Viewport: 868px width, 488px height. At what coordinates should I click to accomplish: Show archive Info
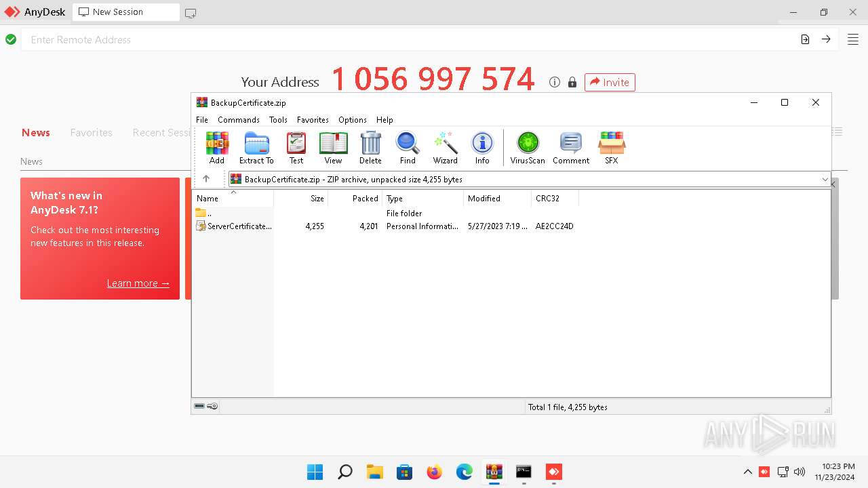482,148
